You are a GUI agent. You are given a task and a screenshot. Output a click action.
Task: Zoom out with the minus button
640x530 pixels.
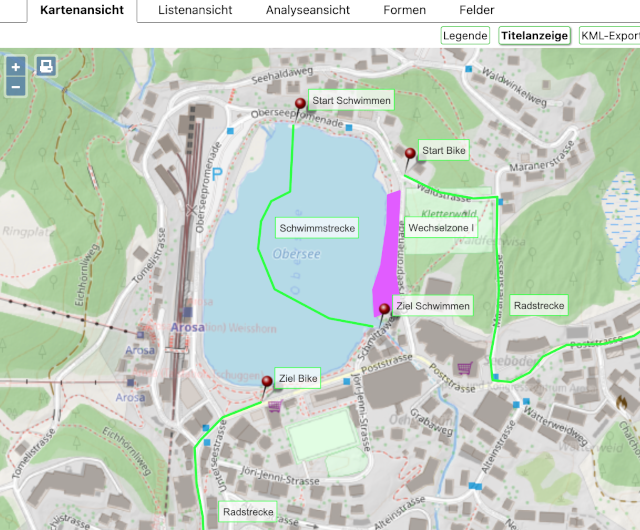pos(15,86)
